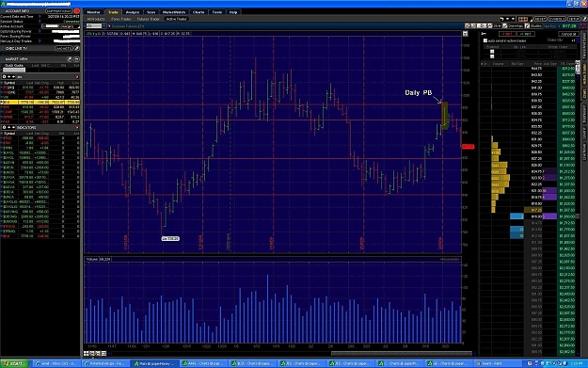Click the chart symbol entry field

[x=94, y=26]
